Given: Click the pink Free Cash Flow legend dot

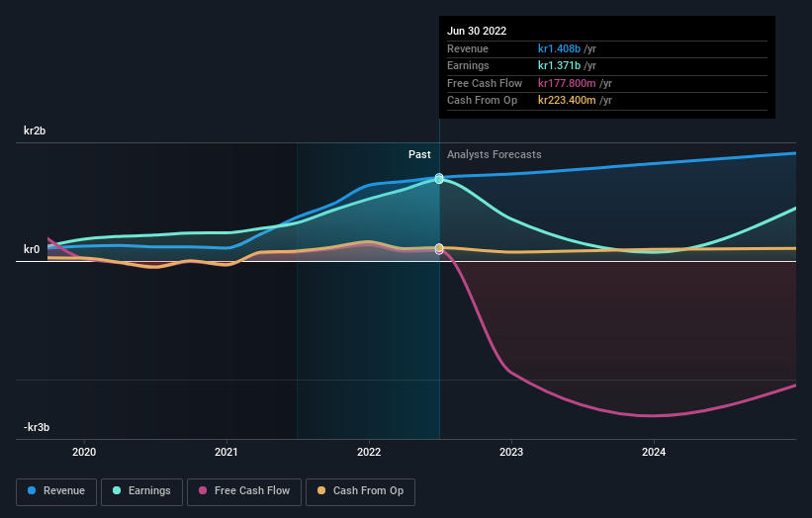Looking at the screenshot, I should tap(203, 490).
